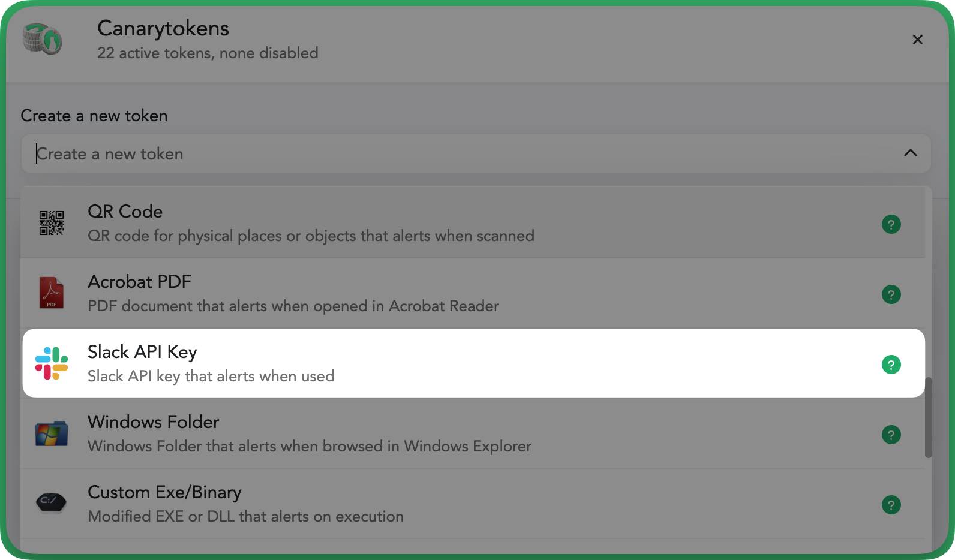Open help for Slack API Key

pyautogui.click(x=891, y=365)
